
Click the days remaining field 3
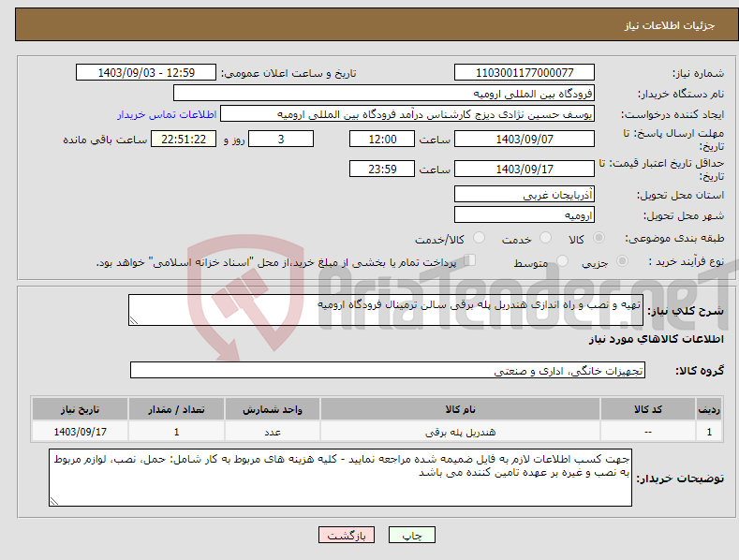pos(281,139)
